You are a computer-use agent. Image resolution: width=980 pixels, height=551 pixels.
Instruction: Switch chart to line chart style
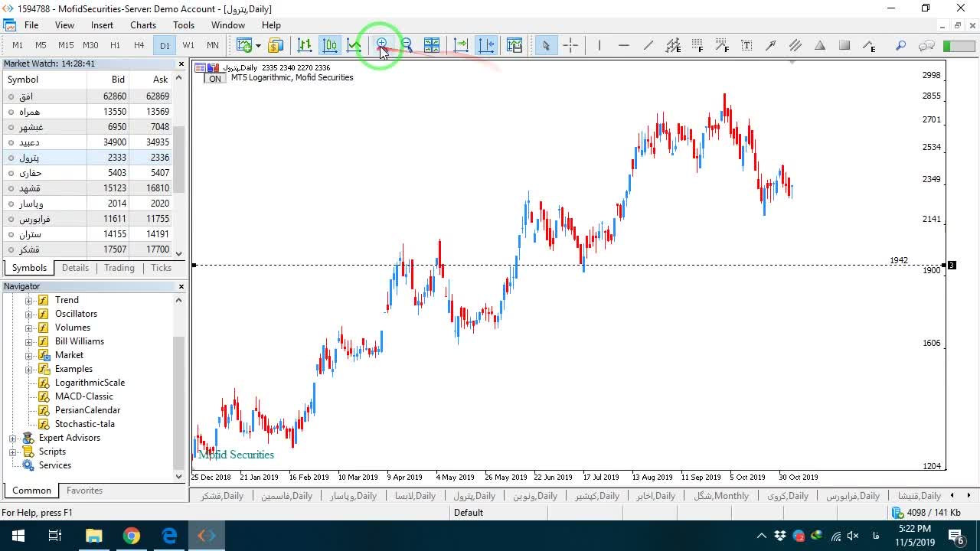tap(354, 45)
